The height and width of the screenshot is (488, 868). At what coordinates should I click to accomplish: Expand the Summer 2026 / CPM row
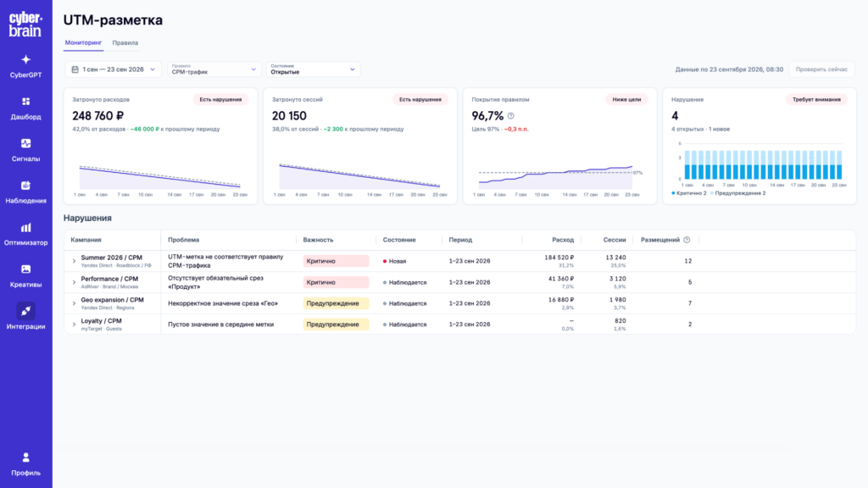coord(75,261)
